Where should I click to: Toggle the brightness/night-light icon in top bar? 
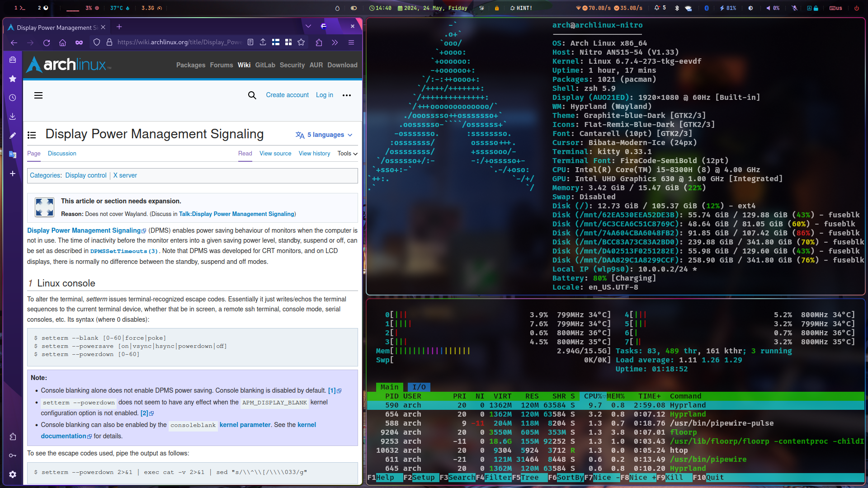750,8
